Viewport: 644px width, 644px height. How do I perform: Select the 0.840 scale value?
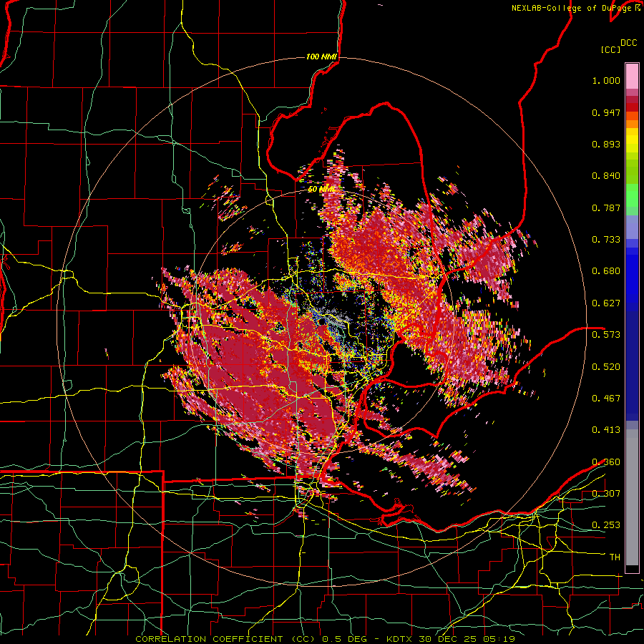click(606, 176)
